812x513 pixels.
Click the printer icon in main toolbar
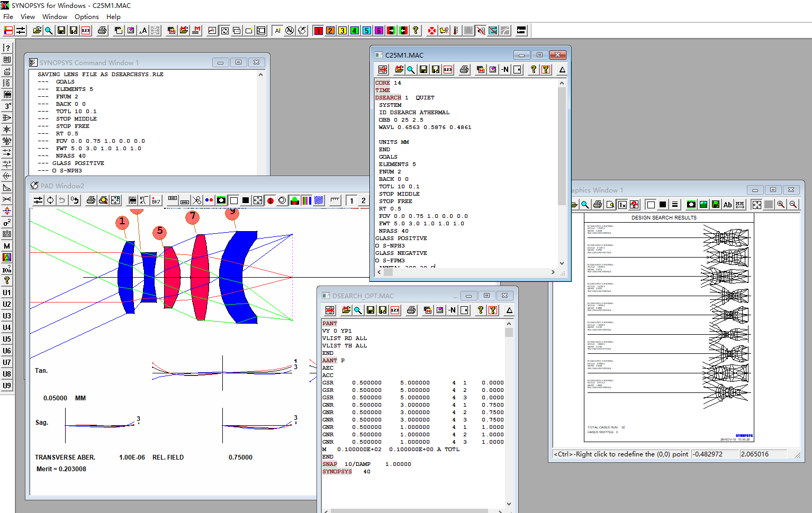point(102,31)
